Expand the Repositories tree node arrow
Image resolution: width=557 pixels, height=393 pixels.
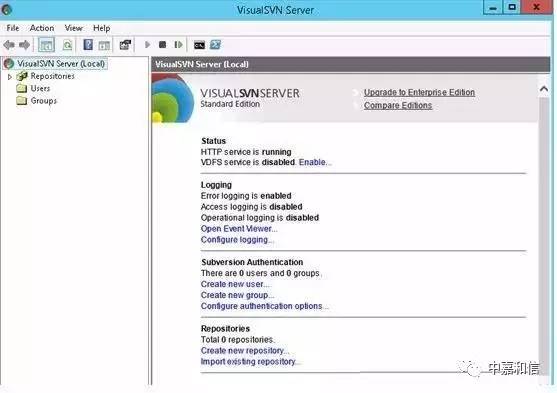tap(10, 76)
